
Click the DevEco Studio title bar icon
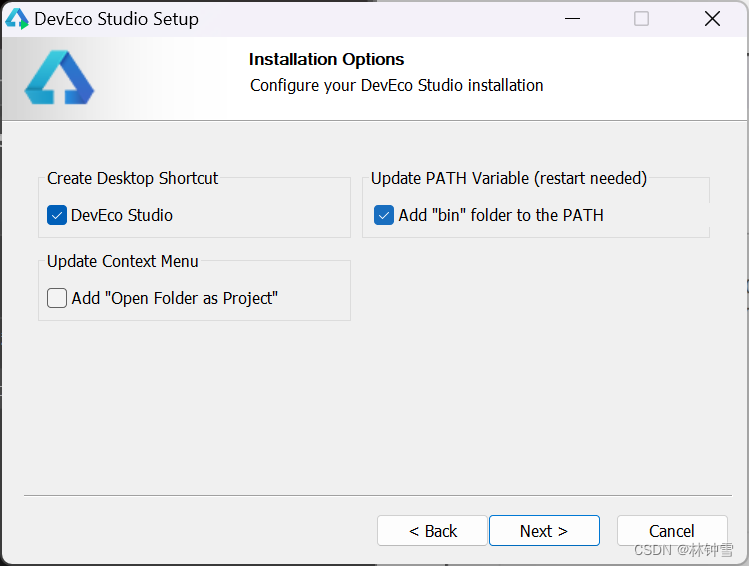click(x=17, y=19)
